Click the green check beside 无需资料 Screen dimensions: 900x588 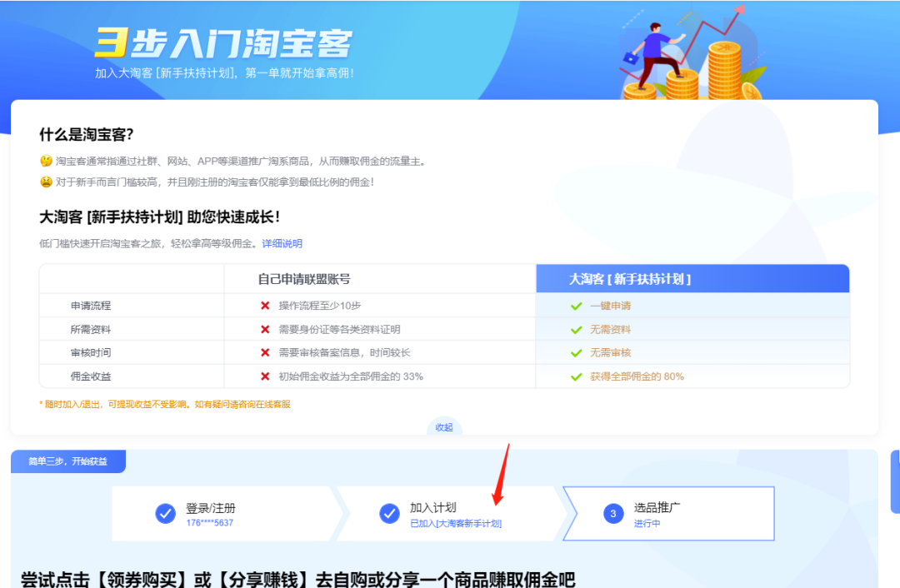point(577,330)
